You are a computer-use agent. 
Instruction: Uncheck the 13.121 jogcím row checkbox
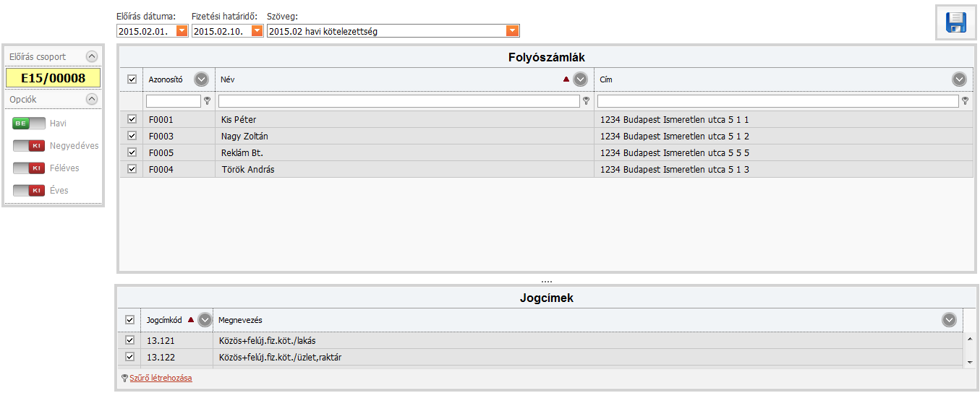tap(130, 340)
